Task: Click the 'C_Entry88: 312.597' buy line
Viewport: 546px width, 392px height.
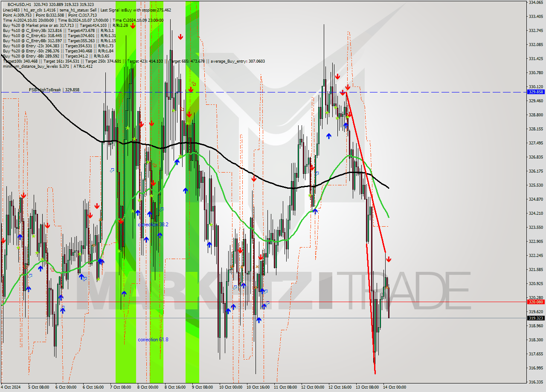Action: (59, 40)
